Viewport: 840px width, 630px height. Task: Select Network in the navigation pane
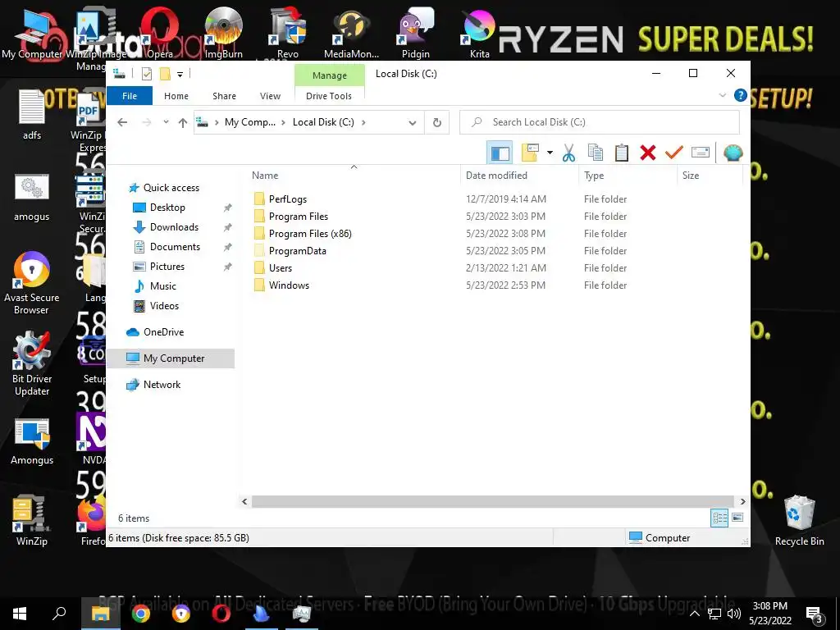pos(162,385)
